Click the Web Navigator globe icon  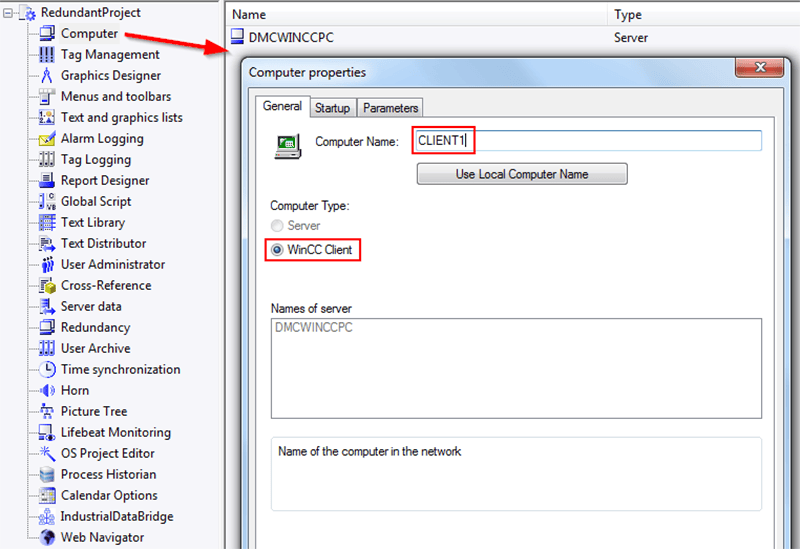47,537
